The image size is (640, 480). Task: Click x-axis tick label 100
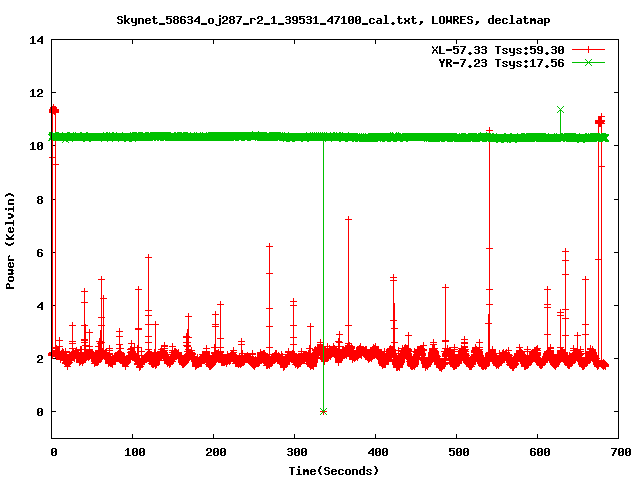135,452
